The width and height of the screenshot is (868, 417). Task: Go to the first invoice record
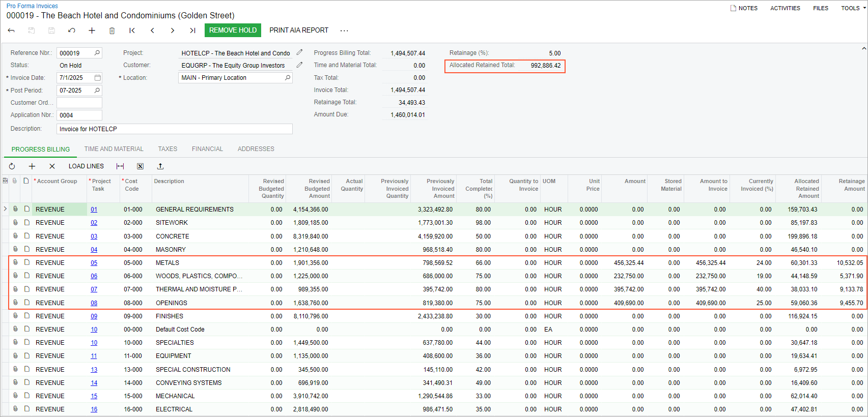click(x=132, y=31)
